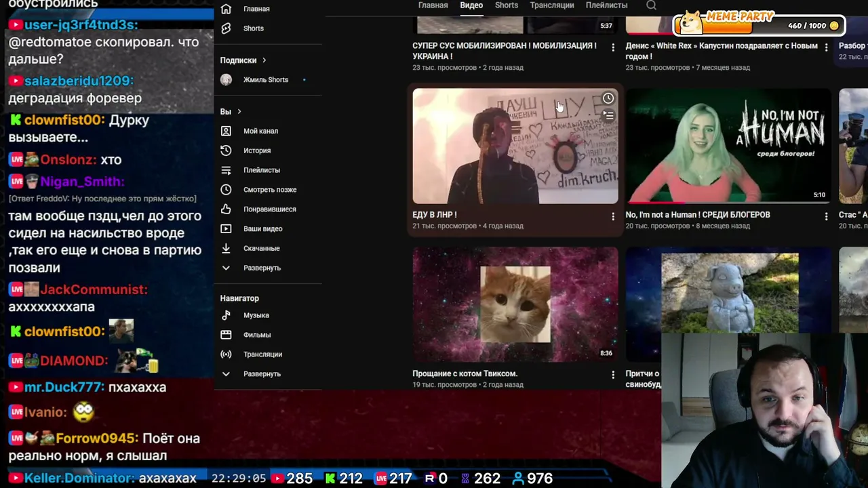Click chat username Nigan_Smith

coord(82,182)
